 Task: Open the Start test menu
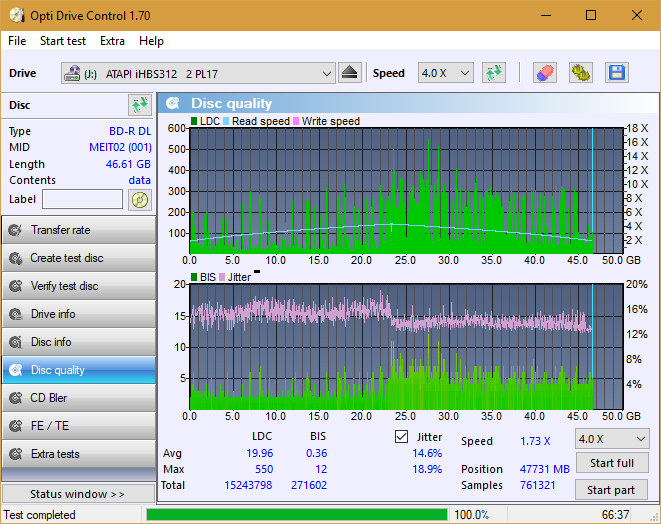63,41
